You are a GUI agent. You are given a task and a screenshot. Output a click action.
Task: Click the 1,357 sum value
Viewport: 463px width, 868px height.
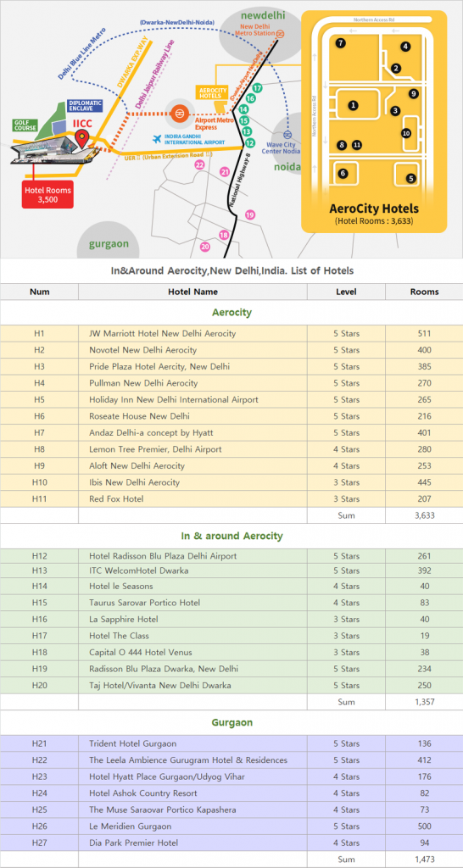424,702
